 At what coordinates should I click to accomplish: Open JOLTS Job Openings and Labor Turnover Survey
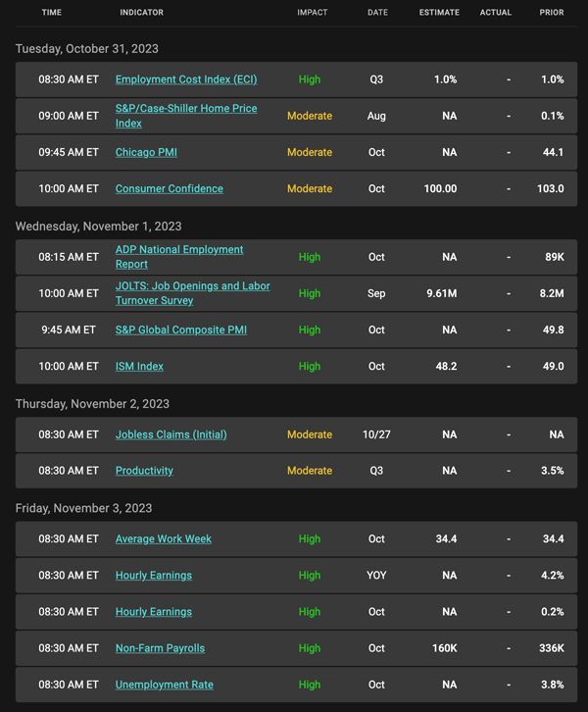coord(193,293)
